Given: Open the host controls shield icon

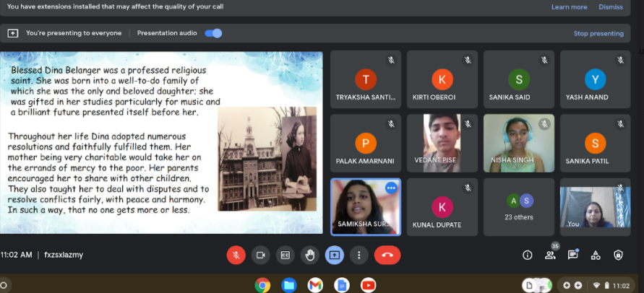Looking at the screenshot, I should [618, 255].
